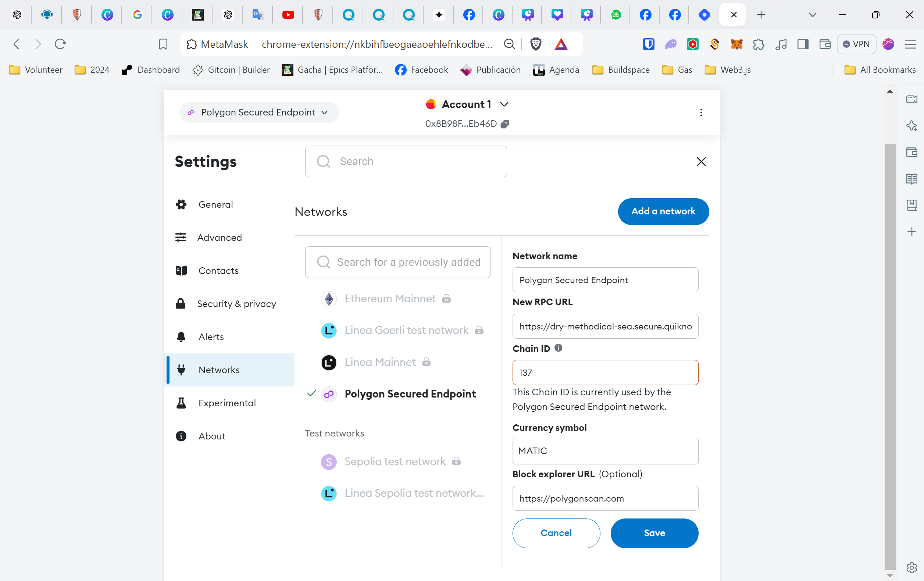Click the Brave Rewards triangle icon

pos(561,44)
